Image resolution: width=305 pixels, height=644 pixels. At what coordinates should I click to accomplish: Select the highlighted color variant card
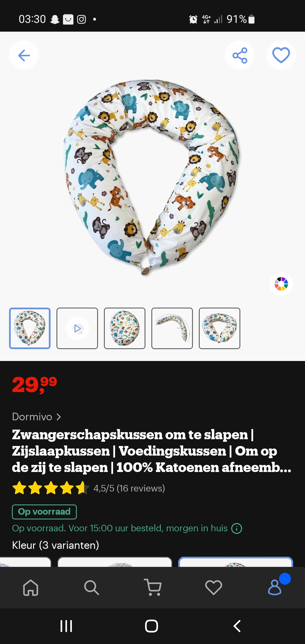coord(236,562)
